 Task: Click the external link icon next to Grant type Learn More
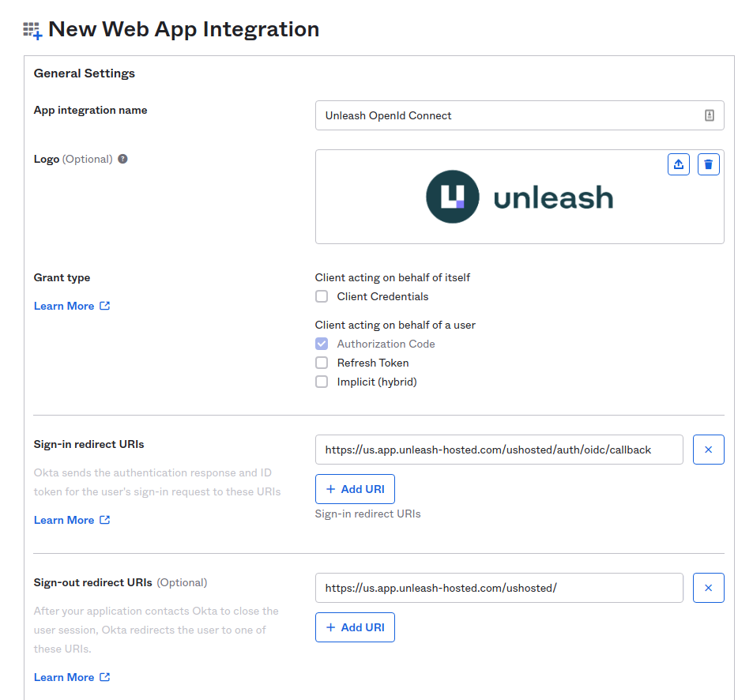pos(105,306)
